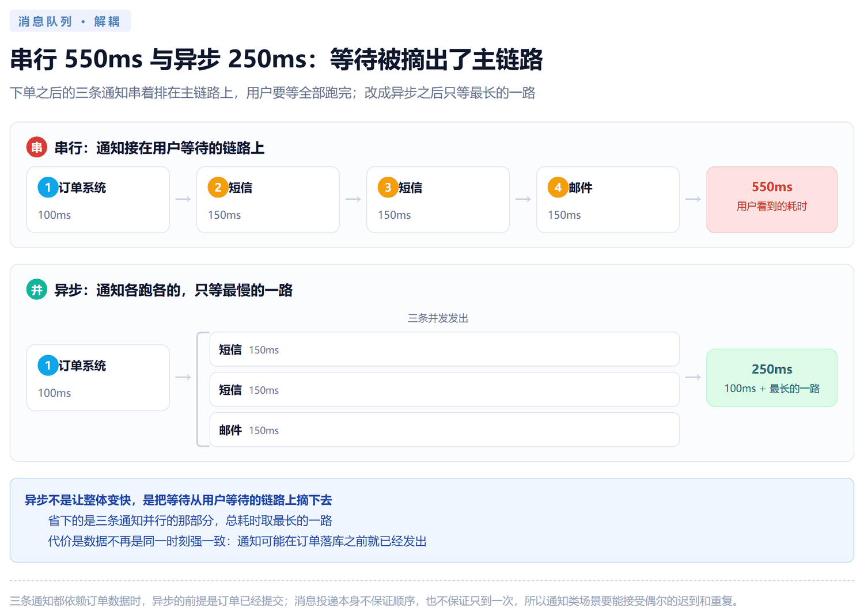Viewport: 864px width, 616px height.
Task: Select the second 短信 150ms row in parallel list
Action: click(x=445, y=390)
